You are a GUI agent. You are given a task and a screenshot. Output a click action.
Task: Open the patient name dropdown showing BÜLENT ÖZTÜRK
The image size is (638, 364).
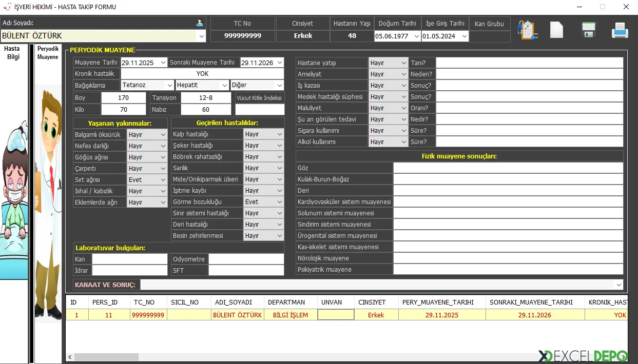pos(201,36)
